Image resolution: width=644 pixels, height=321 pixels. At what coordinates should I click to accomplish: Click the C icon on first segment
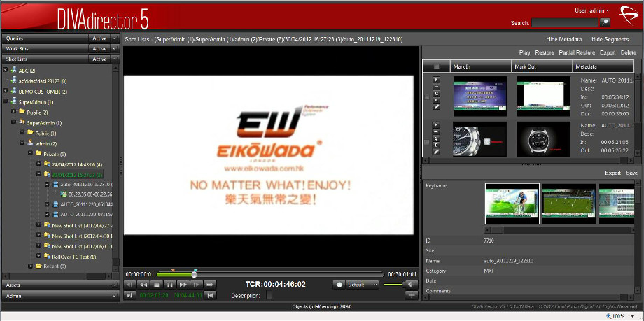(x=437, y=93)
